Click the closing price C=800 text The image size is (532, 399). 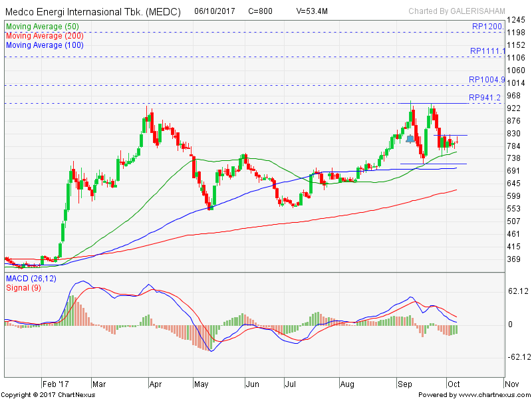coord(260,11)
